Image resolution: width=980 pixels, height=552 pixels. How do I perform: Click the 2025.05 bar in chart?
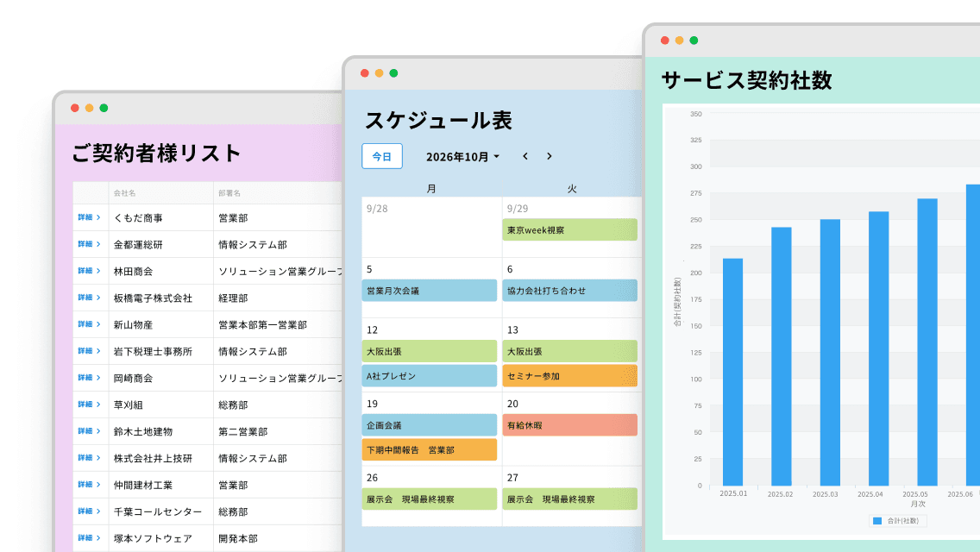(927, 342)
